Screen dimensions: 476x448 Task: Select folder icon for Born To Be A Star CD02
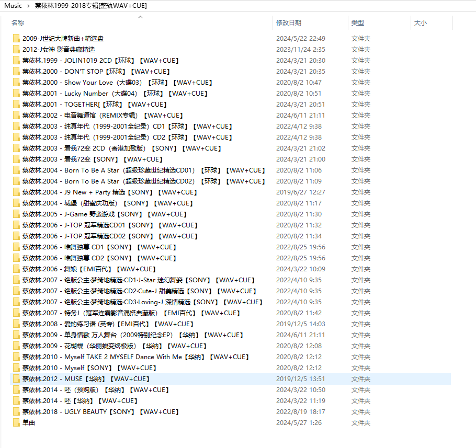tap(16, 181)
